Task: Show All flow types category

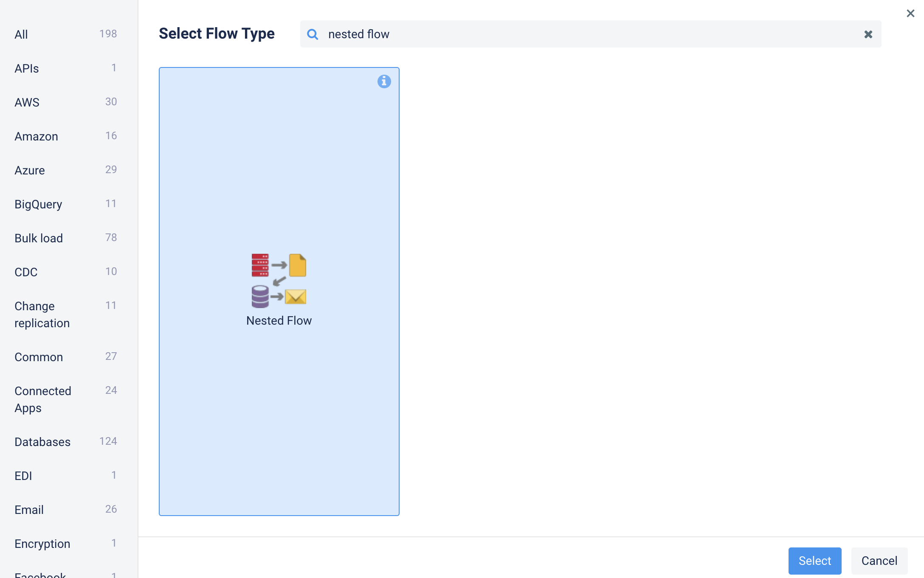Action: 21,34
